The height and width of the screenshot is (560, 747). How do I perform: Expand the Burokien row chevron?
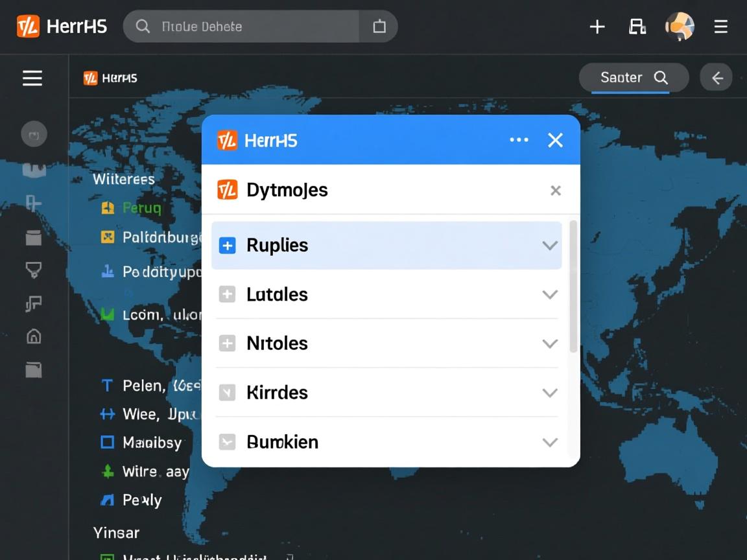pyautogui.click(x=550, y=442)
